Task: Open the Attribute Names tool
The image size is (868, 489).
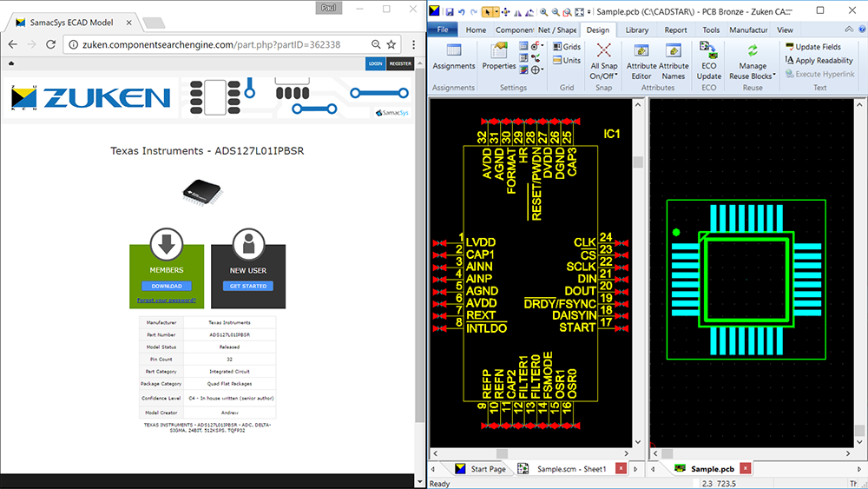Action: [674, 59]
